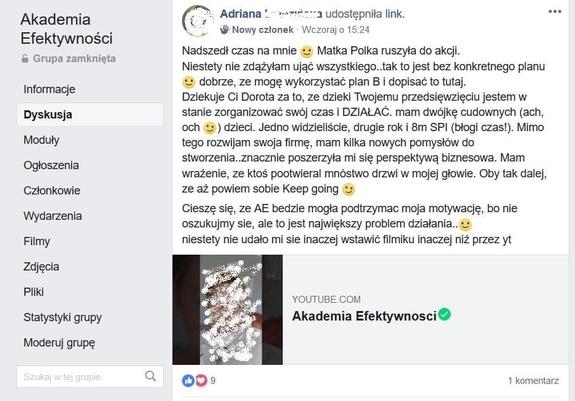The height and width of the screenshot is (401, 575).
Task: Click Adriana's round profile picture
Action: pos(197,21)
